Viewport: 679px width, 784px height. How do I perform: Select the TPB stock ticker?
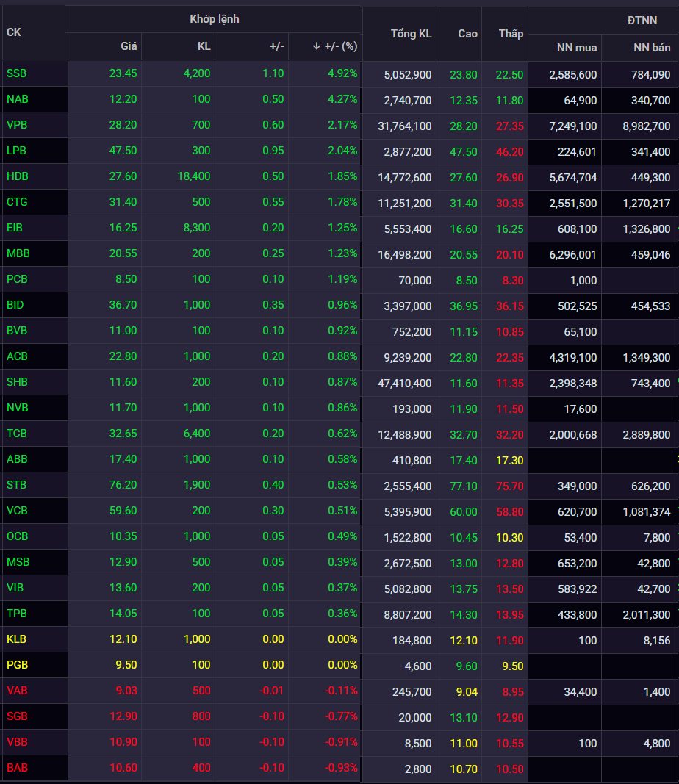[16, 614]
